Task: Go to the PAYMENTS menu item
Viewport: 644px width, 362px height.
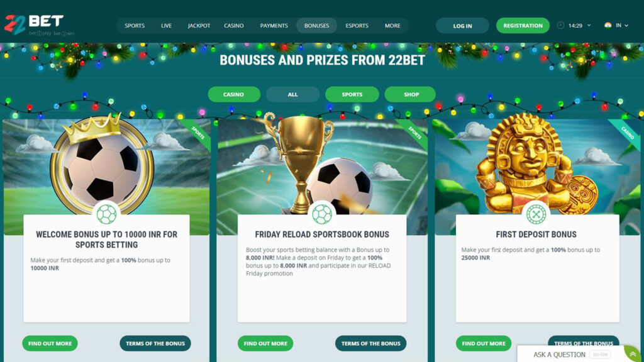Action: 274,25
